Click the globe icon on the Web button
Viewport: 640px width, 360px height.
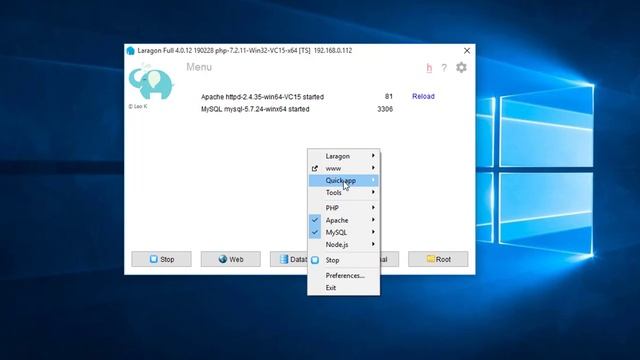pos(223,259)
